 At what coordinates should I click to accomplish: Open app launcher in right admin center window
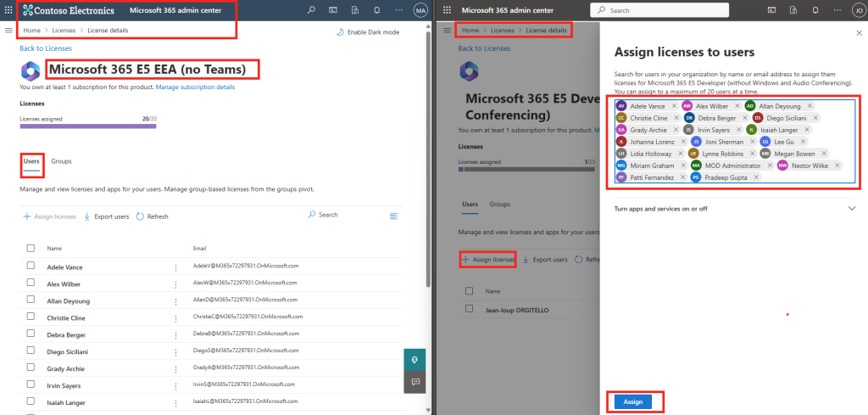pos(448,10)
